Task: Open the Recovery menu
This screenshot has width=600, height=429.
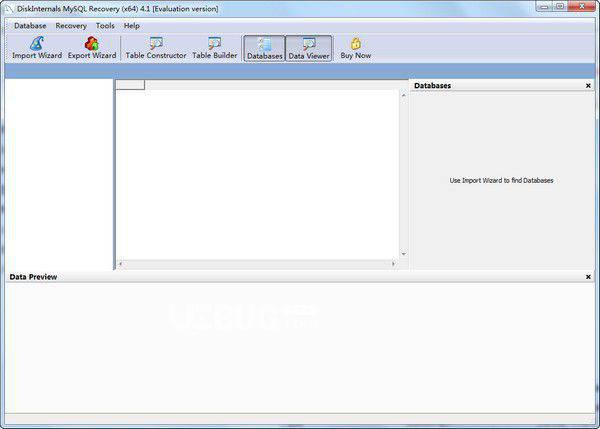Action: 71,26
